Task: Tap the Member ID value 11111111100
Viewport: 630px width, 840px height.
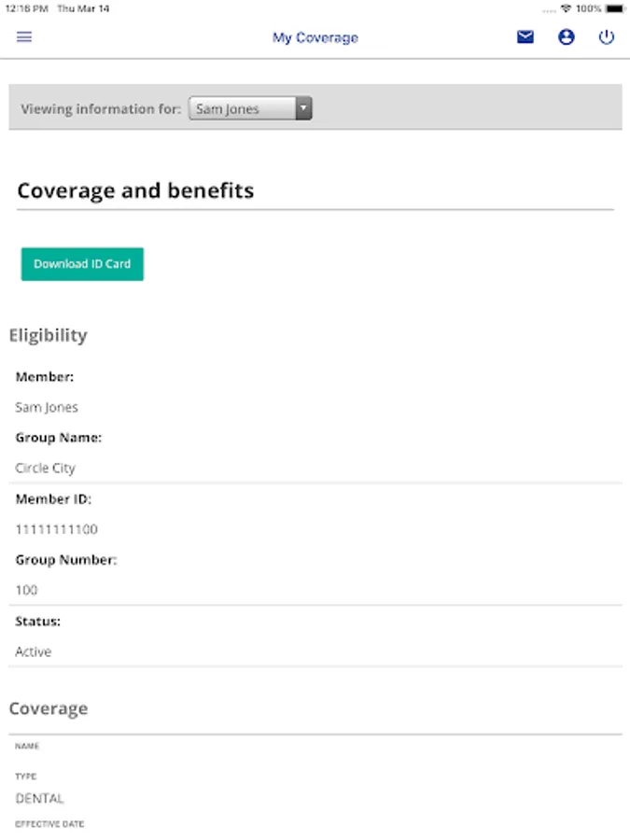Action: coord(56,529)
